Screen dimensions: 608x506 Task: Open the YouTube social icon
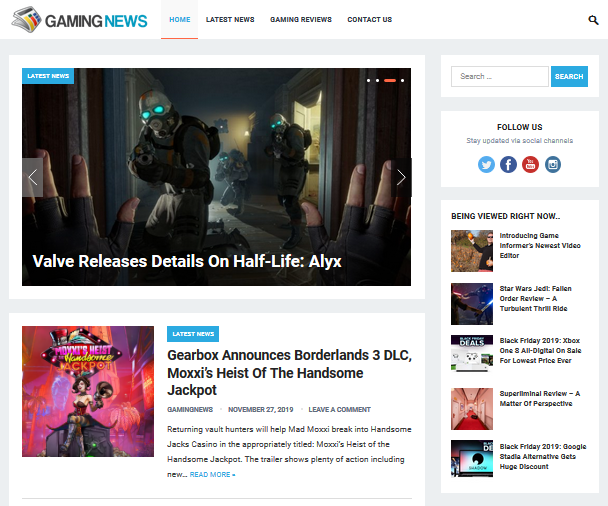(x=530, y=164)
